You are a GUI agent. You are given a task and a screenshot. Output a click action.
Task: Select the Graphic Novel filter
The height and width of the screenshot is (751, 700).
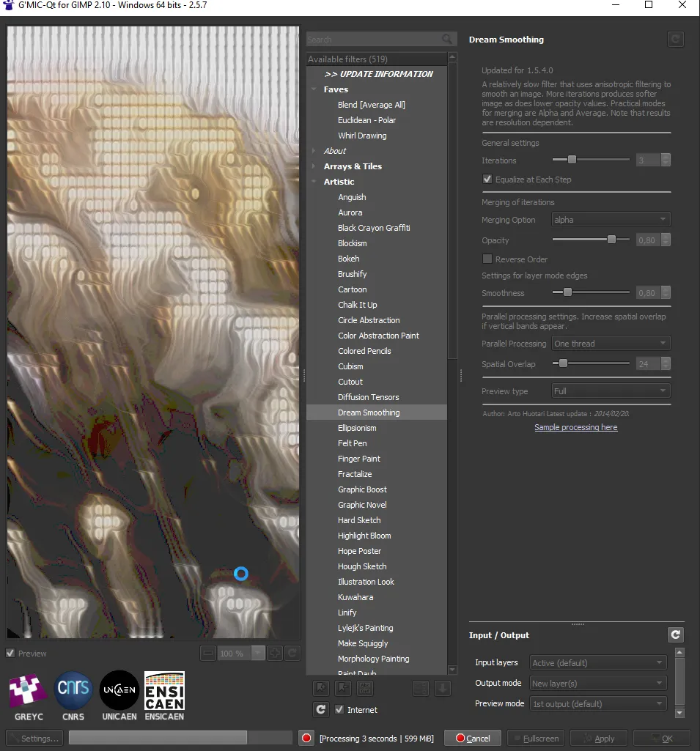362,505
